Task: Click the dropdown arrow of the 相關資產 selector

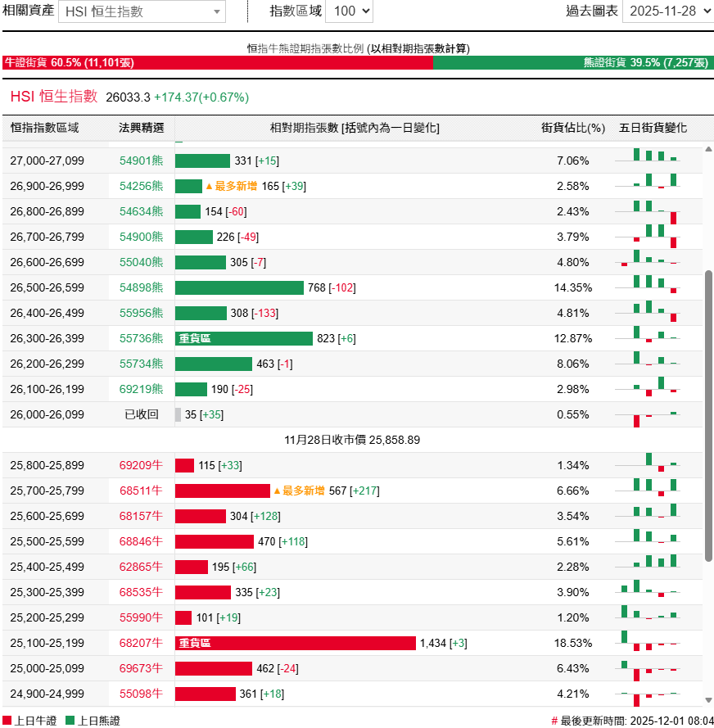Action: point(215,11)
